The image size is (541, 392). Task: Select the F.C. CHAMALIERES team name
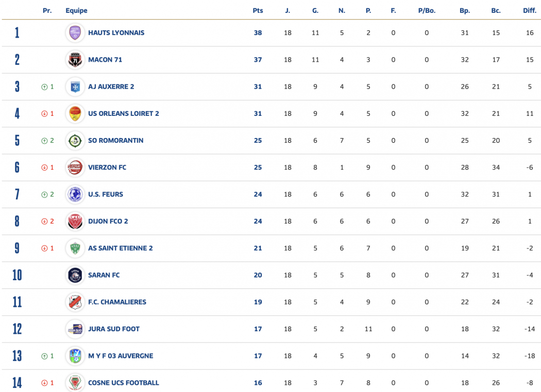[117, 302]
